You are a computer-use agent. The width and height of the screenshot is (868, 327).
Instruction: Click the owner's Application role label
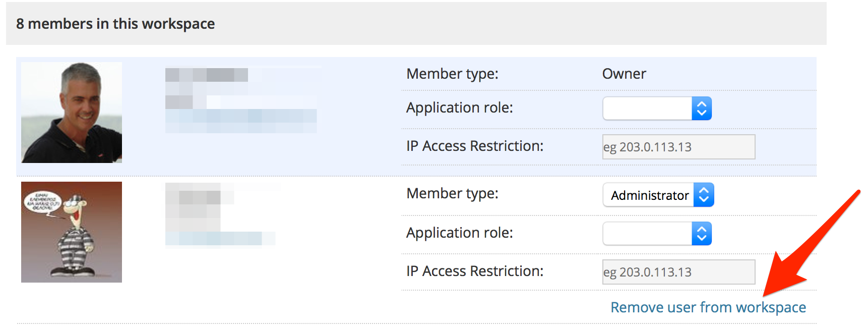coord(459,107)
